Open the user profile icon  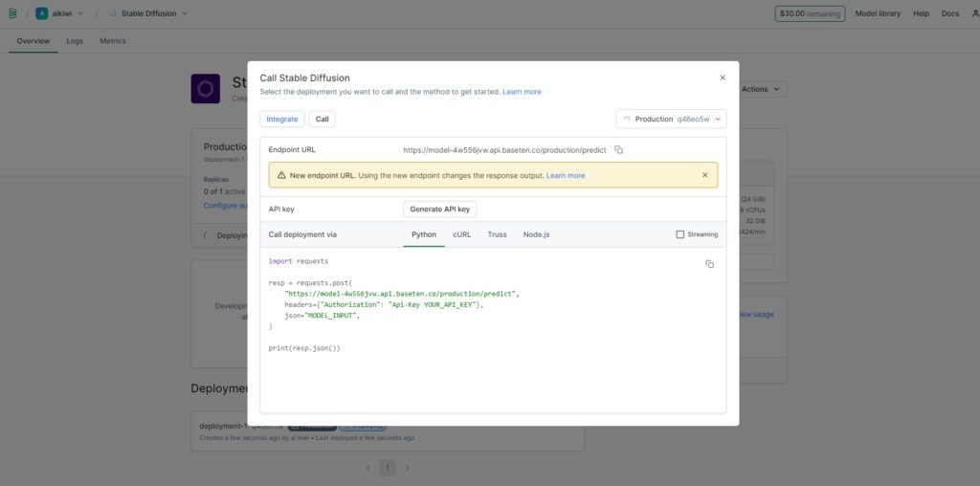coord(975,13)
